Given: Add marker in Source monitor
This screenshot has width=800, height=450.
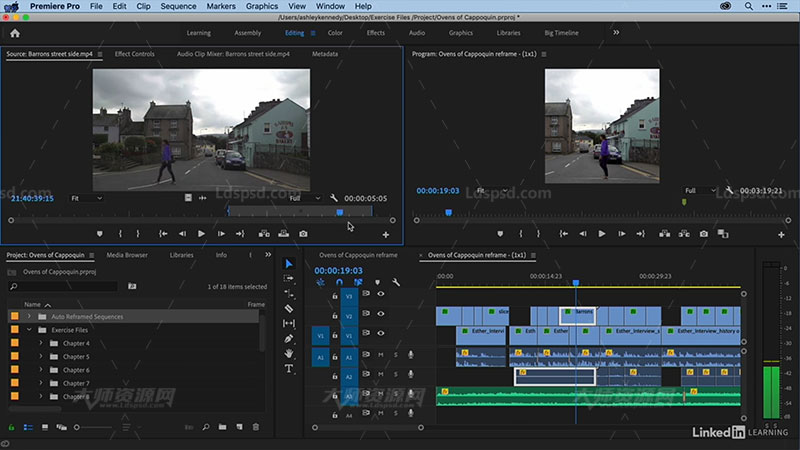Looking at the screenshot, I should pyautogui.click(x=99, y=234).
